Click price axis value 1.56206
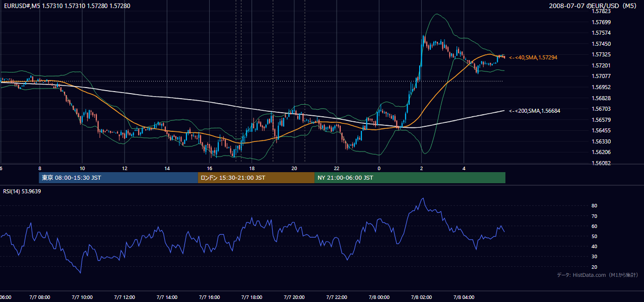This screenshot has width=644, height=302. pyautogui.click(x=602, y=152)
